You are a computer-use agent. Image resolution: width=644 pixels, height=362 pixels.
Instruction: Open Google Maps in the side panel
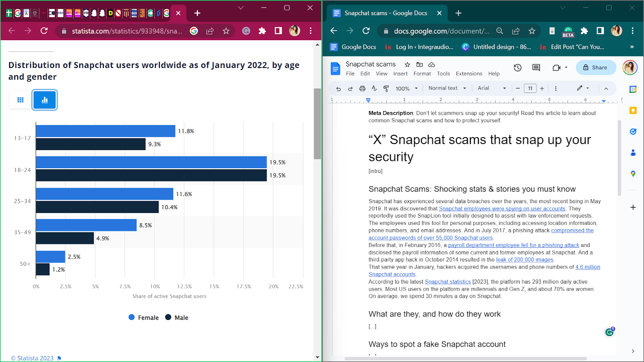(633, 174)
